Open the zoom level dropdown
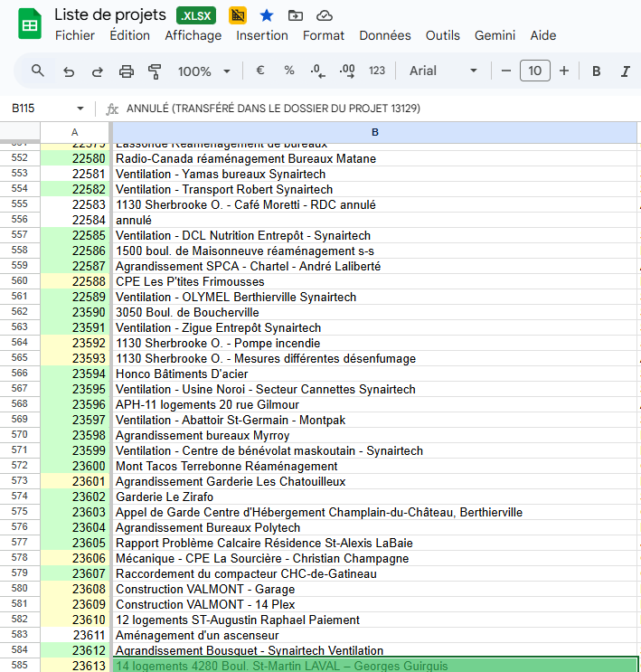Image resolution: width=641 pixels, height=672 pixels. pos(204,71)
